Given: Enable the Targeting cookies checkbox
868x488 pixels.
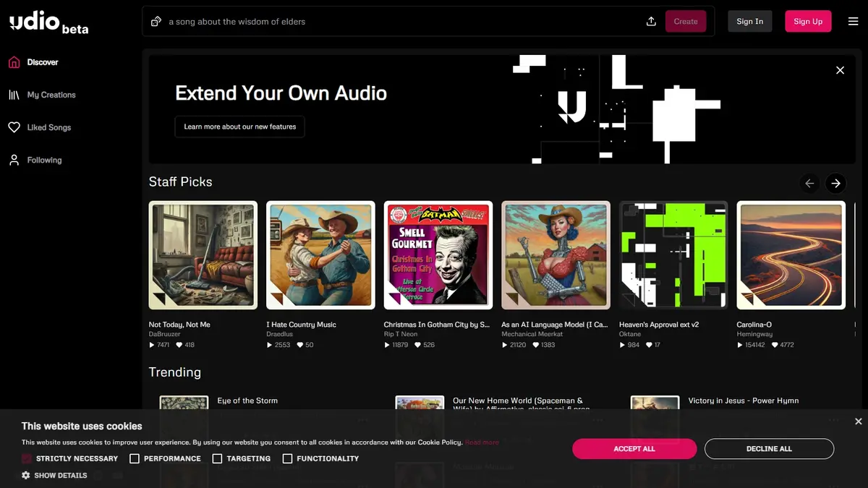Looking at the screenshot, I should [217, 458].
